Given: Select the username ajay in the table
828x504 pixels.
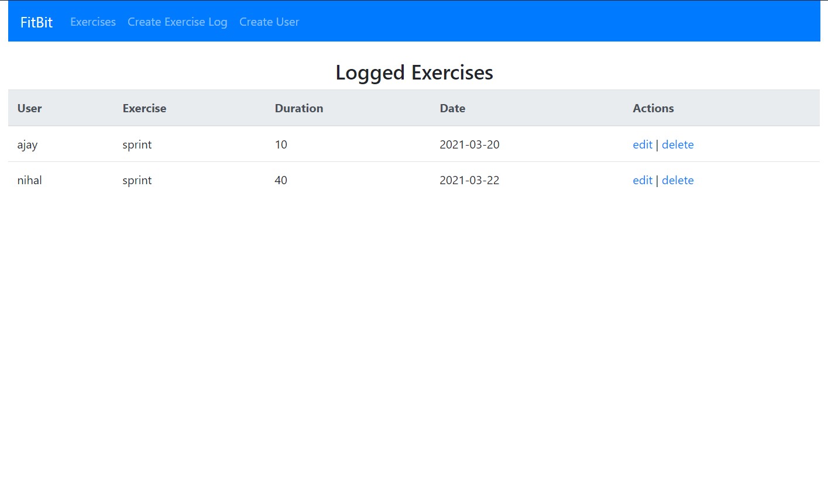Looking at the screenshot, I should tap(27, 144).
